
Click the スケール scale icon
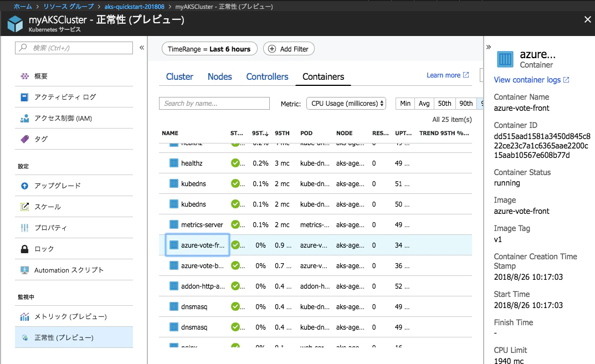pos(25,207)
